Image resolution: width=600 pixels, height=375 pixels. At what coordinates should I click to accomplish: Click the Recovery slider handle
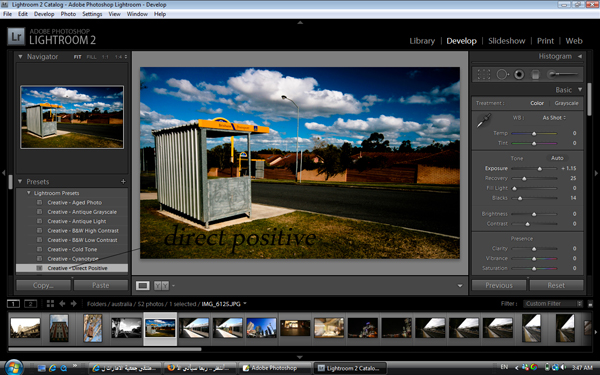524,178
